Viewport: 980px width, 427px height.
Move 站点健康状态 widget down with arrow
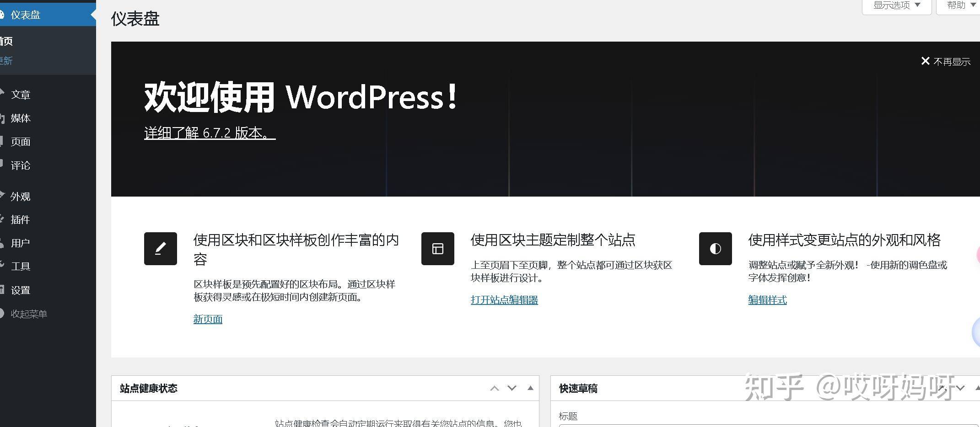point(512,388)
